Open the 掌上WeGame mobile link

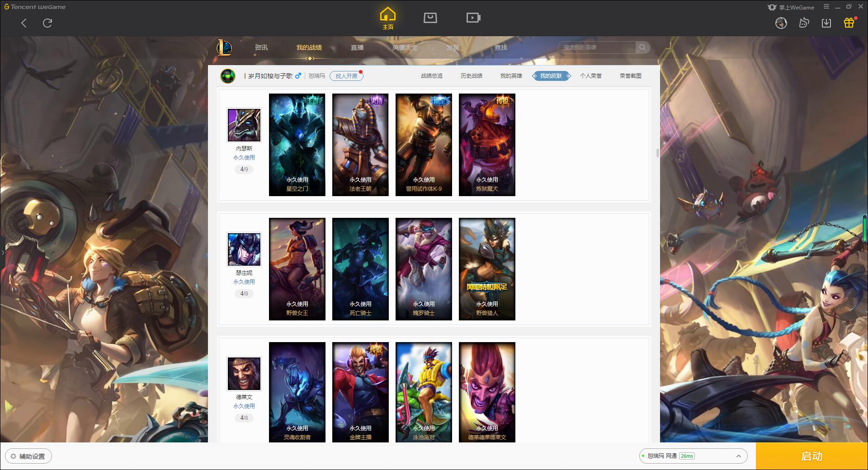coord(791,7)
